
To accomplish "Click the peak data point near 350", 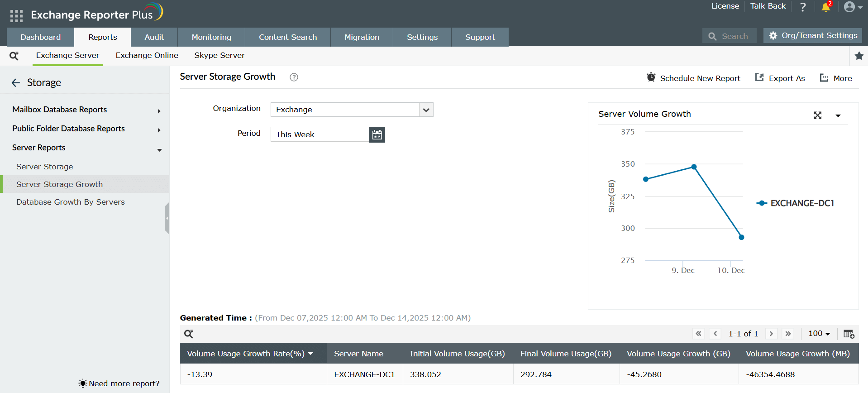I will coord(694,167).
